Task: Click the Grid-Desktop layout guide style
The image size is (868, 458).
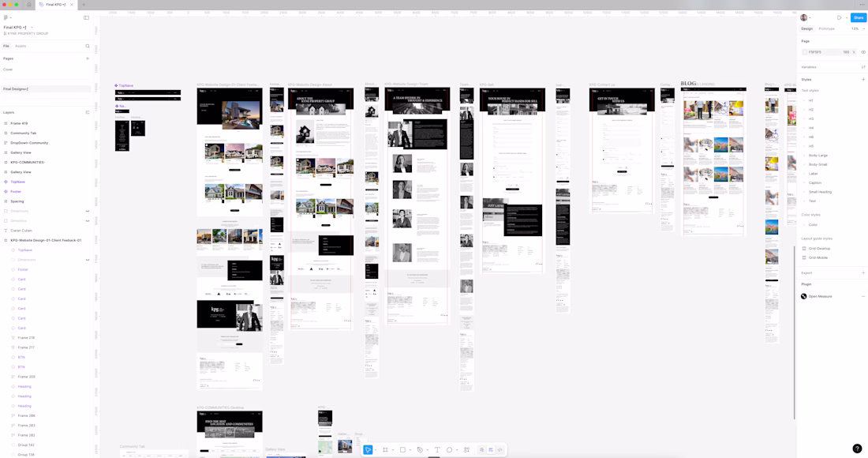Action: coord(819,249)
